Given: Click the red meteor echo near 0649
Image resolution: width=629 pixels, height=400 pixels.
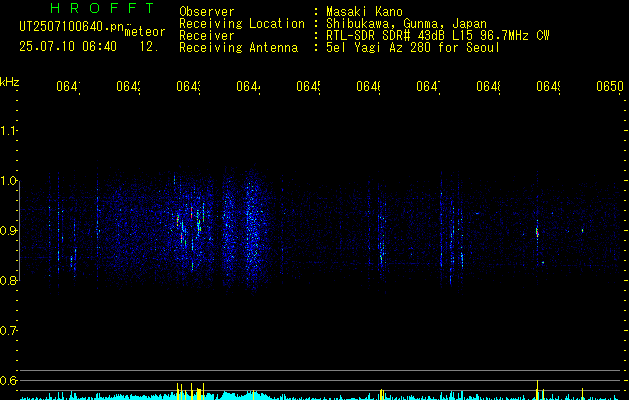Looking at the screenshot, I should [x=537, y=232].
